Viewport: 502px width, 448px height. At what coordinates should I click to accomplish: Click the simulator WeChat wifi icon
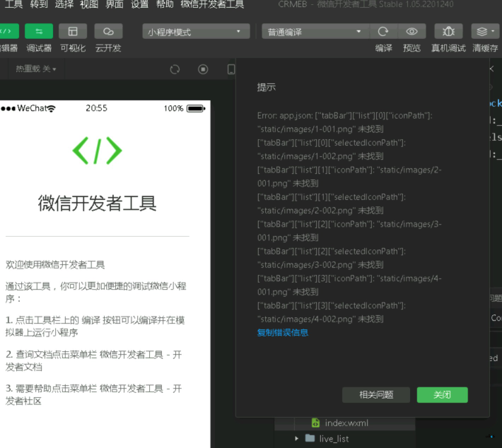tap(52, 108)
